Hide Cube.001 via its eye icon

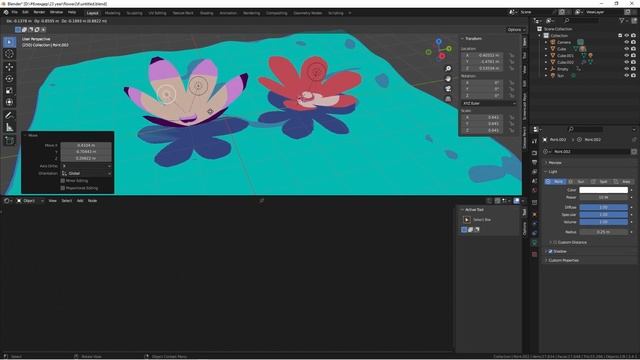coord(627,56)
